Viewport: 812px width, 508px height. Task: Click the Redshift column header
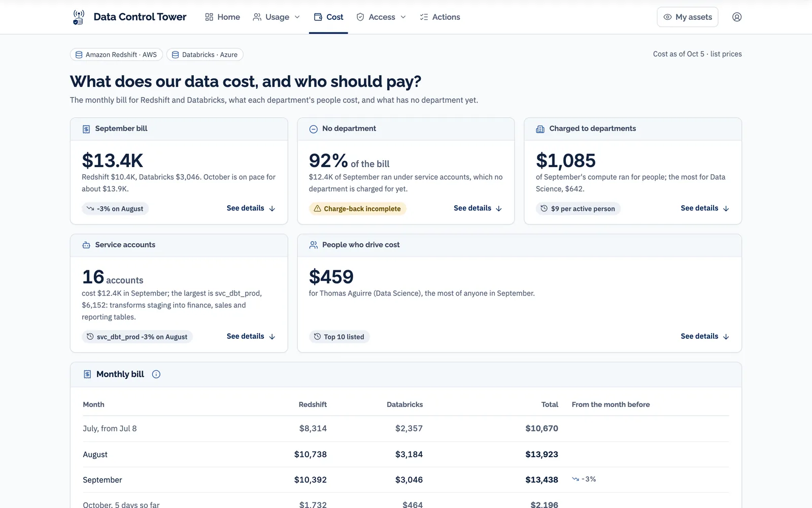click(x=313, y=404)
